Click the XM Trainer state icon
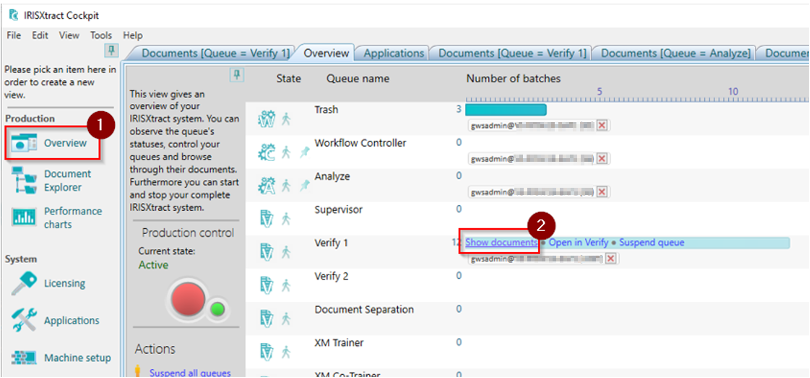 point(266,352)
